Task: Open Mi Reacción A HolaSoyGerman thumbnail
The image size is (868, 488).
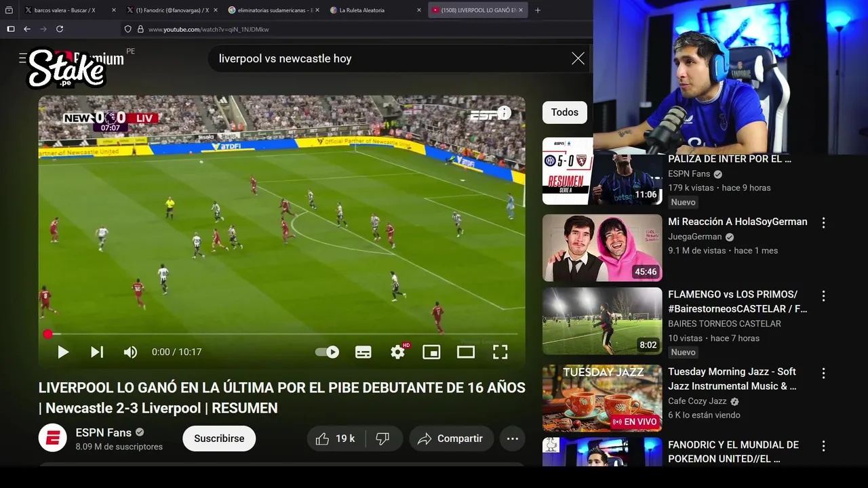Action: click(602, 247)
